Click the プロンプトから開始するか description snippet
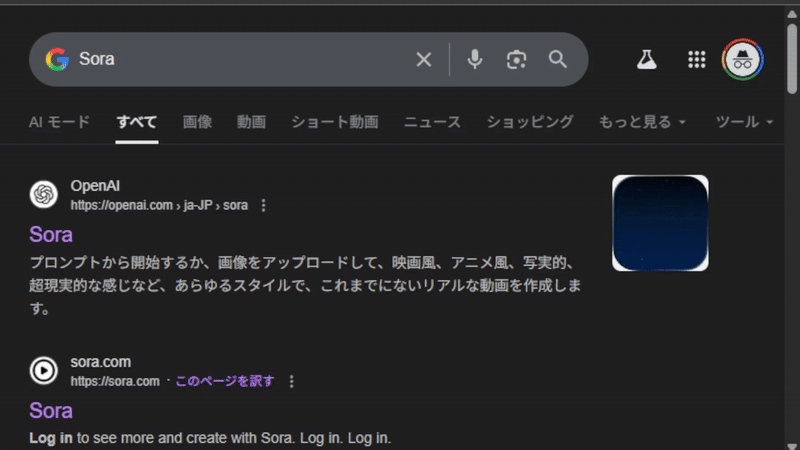 point(305,286)
